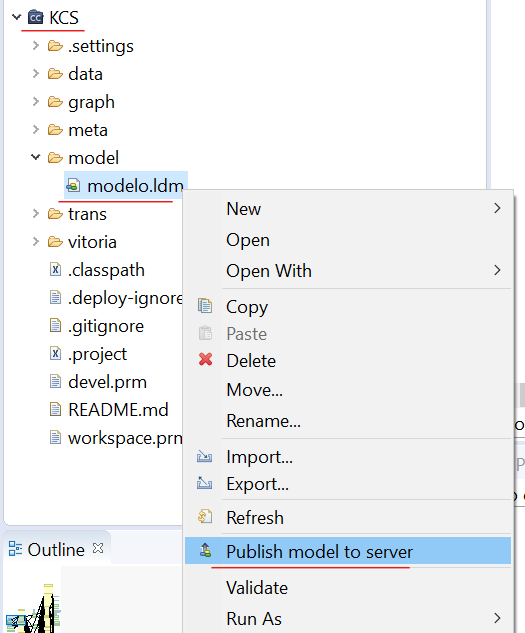Expand the .settings folder

click(36, 46)
